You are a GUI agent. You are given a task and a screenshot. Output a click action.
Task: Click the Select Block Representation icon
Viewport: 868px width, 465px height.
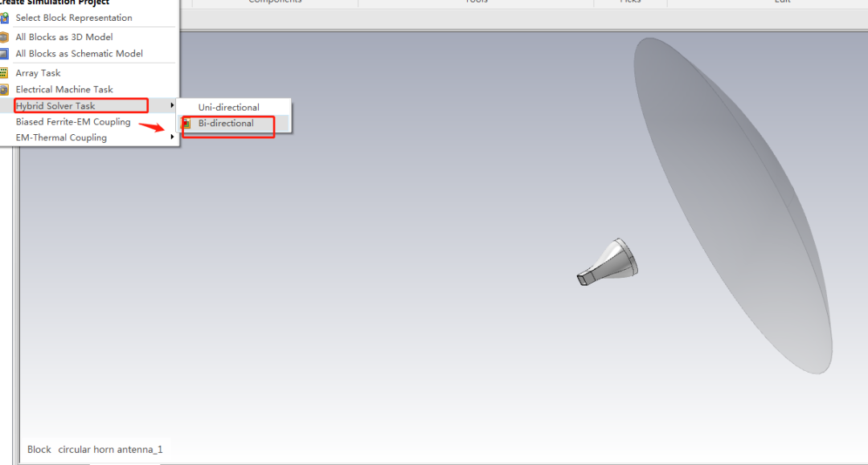(5, 18)
